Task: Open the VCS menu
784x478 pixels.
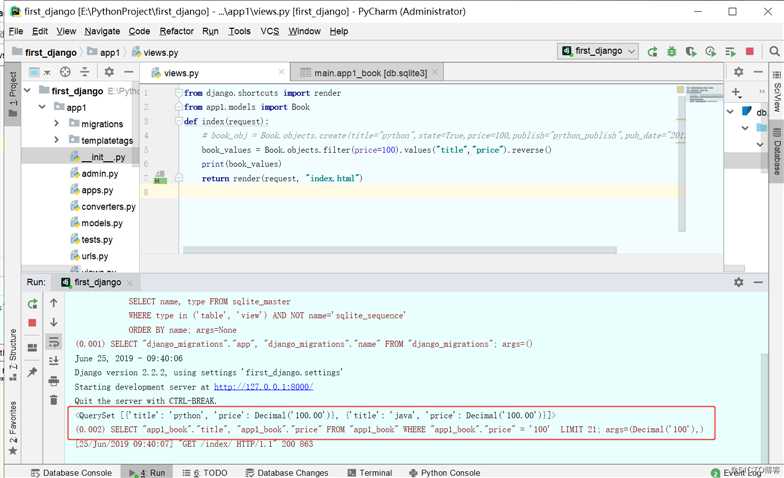Action: 270,31
